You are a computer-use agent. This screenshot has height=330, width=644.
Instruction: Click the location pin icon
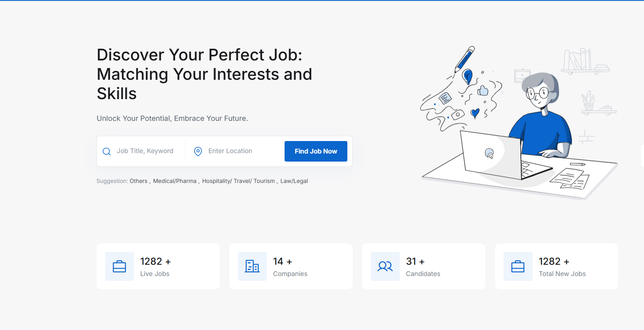click(x=198, y=152)
